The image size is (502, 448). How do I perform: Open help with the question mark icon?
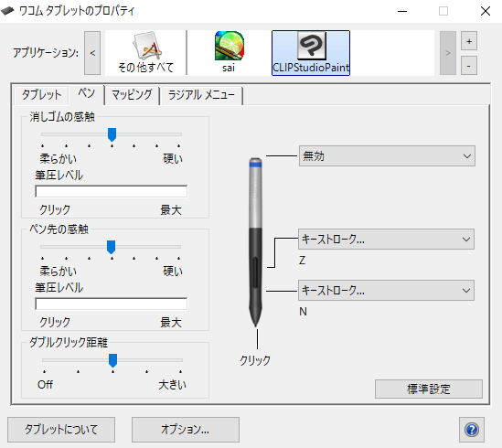pos(472,430)
